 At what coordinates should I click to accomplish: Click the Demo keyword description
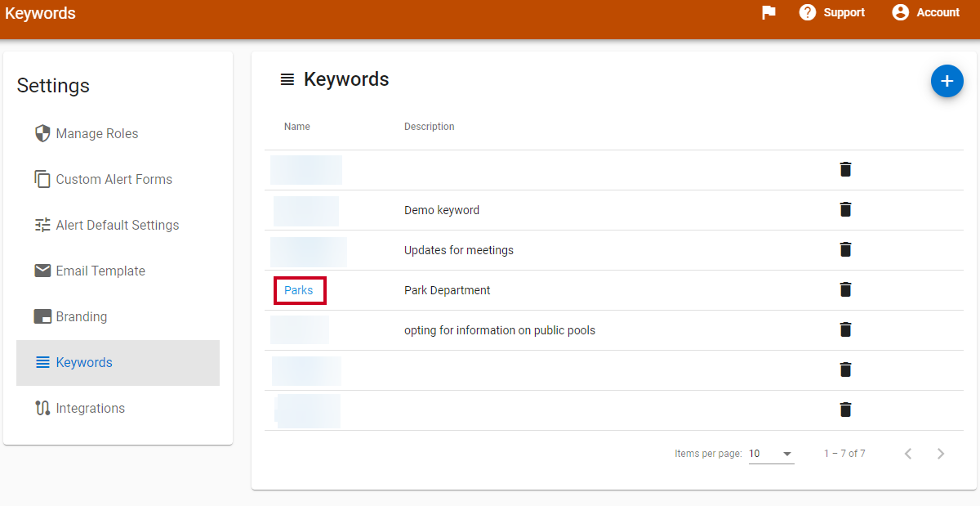pos(442,210)
